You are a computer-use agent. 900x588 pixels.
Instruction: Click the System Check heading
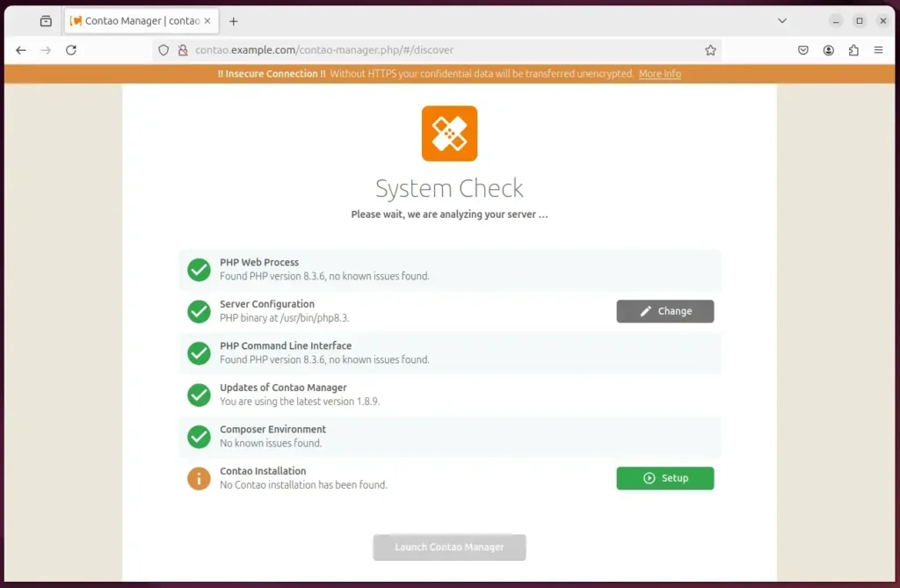[449, 188]
